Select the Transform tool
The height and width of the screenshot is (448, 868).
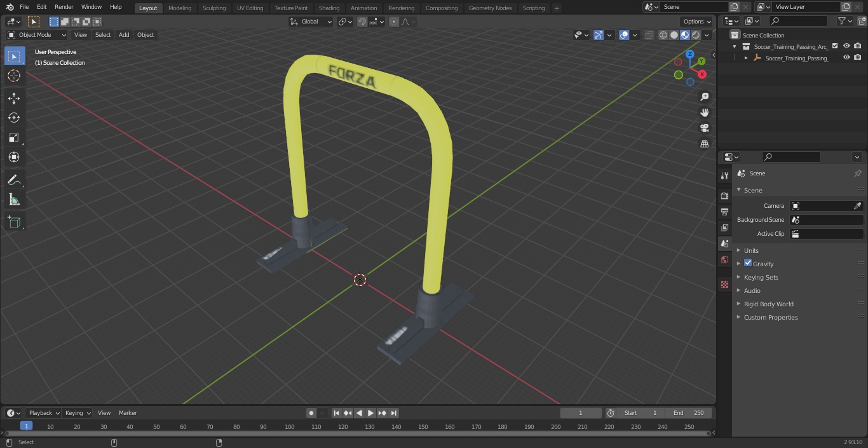pyautogui.click(x=14, y=157)
